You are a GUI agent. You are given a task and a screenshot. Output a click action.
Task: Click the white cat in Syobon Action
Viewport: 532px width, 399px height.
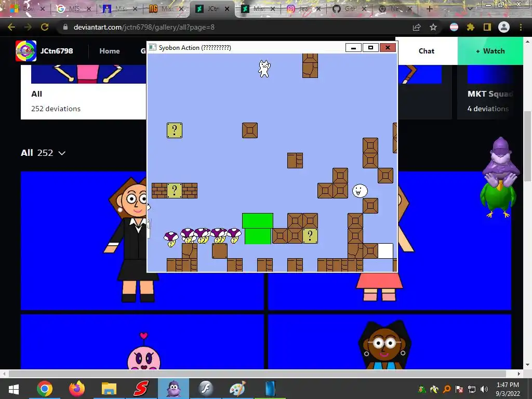pyautogui.click(x=264, y=69)
